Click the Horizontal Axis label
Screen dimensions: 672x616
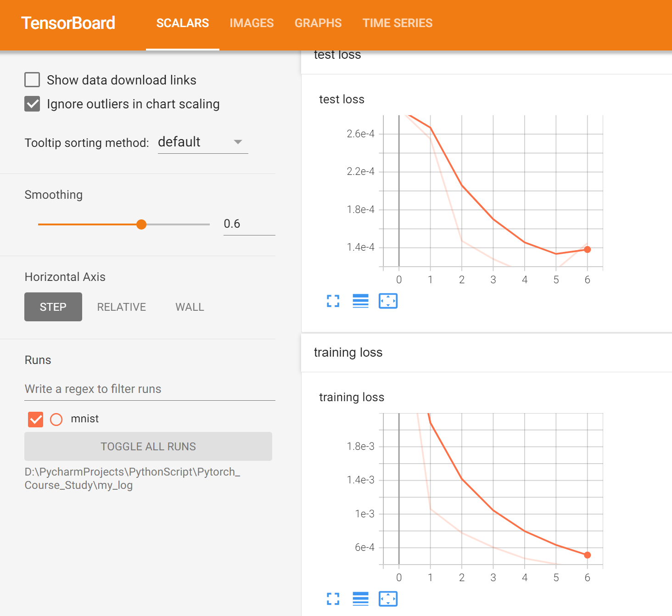[65, 277]
